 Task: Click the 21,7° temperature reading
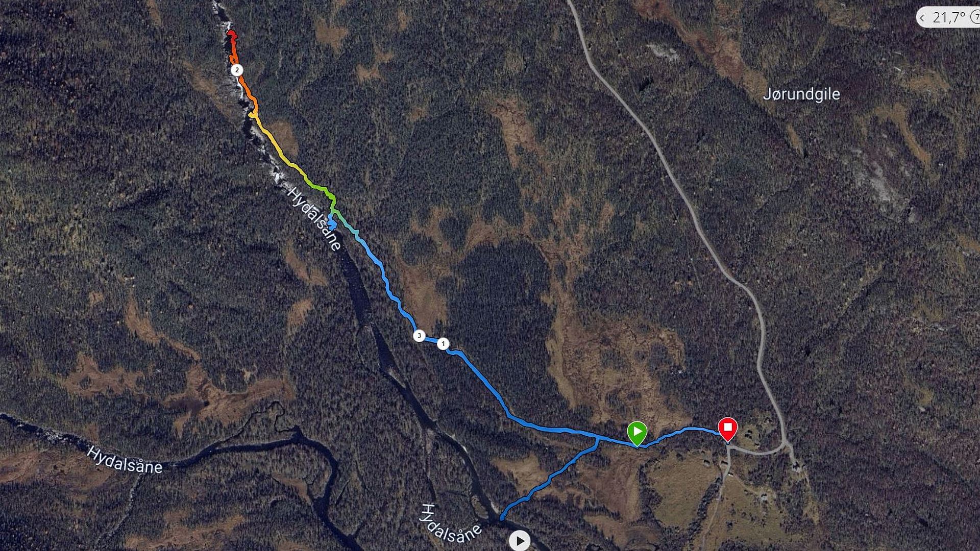(949, 17)
